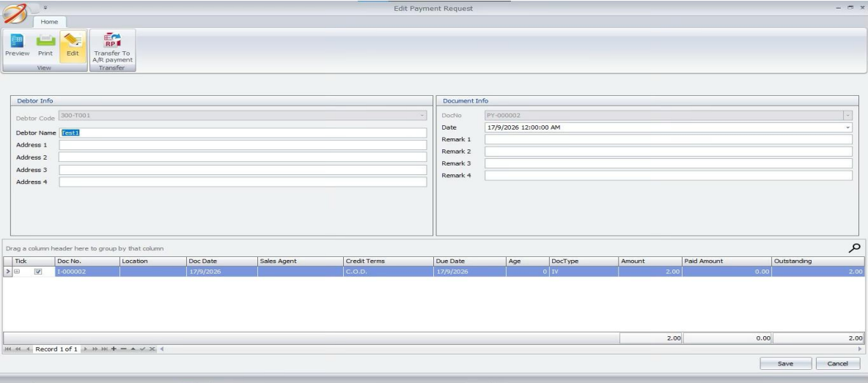868x383 pixels.
Task: Click into the Remark 1 field
Action: (x=668, y=139)
